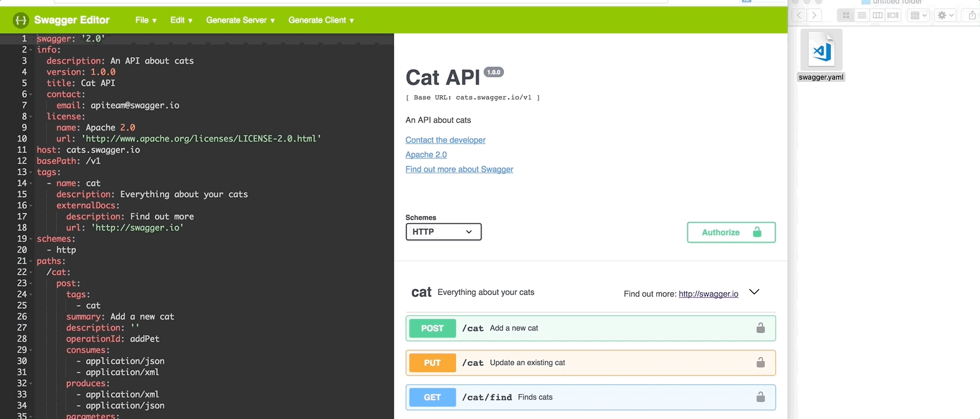This screenshot has width=980, height=419.
Task: Expand the POST /cat operation
Action: [591, 328]
